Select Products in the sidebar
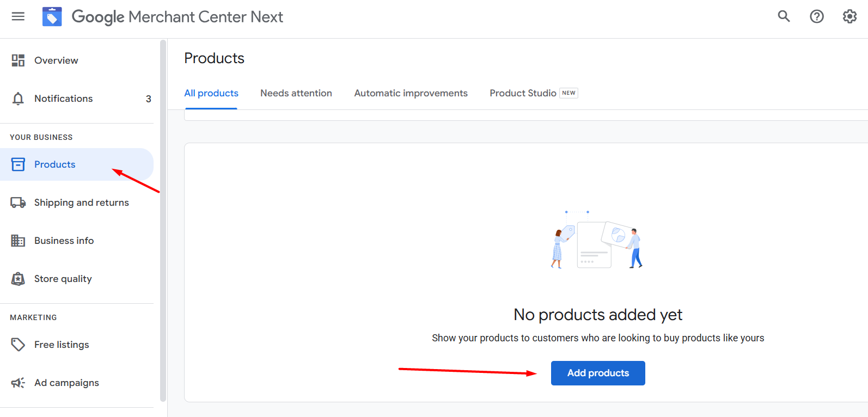Image resolution: width=868 pixels, height=417 pixels. 77,164
